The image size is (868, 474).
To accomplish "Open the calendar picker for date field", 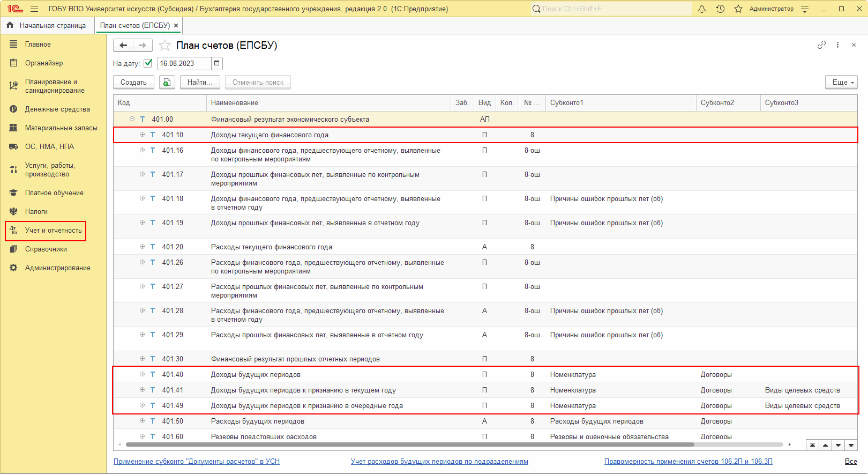I will click(217, 63).
